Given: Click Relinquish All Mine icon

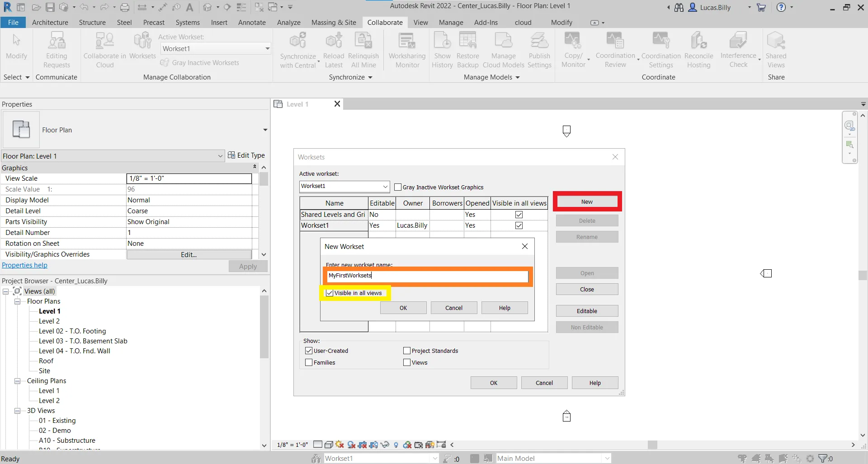Looking at the screenshot, I should pyautogui.click(x=363, y=41).
